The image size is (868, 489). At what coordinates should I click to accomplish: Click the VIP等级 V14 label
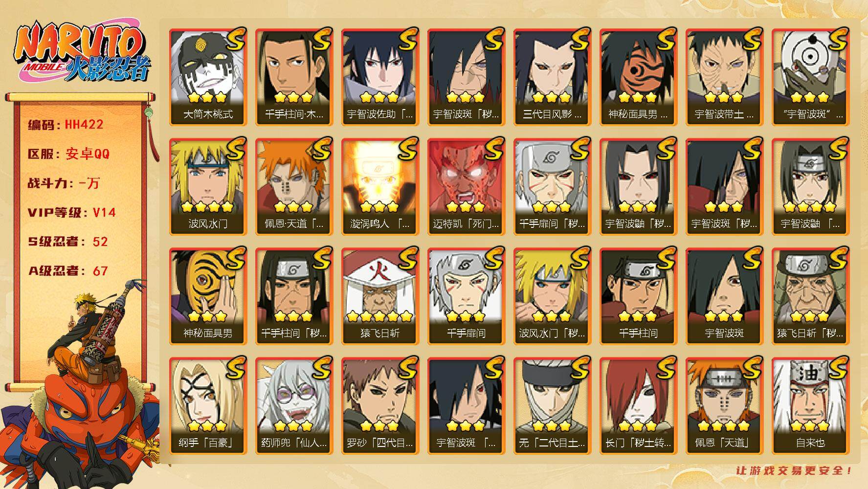point(71,213)
